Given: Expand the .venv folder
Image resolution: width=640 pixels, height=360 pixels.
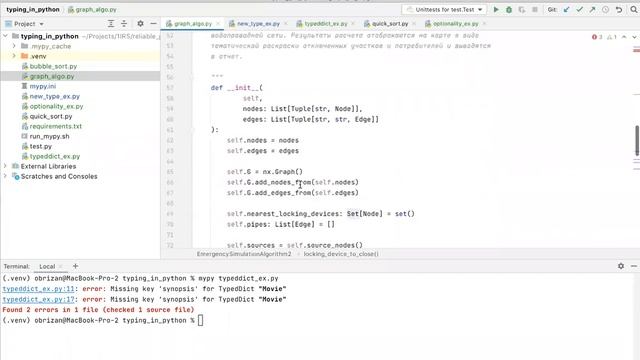Looking at the screenshot, I should pyautogui.click(x=14, y=56).
